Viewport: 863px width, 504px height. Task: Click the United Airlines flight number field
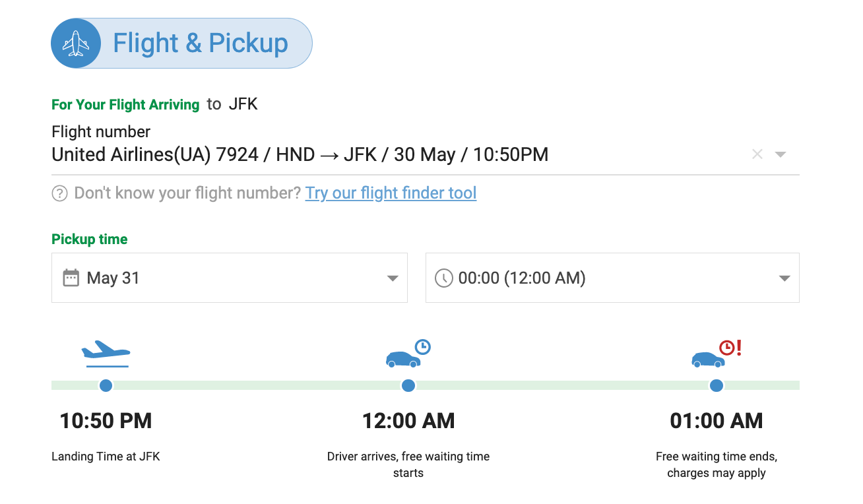426,154
